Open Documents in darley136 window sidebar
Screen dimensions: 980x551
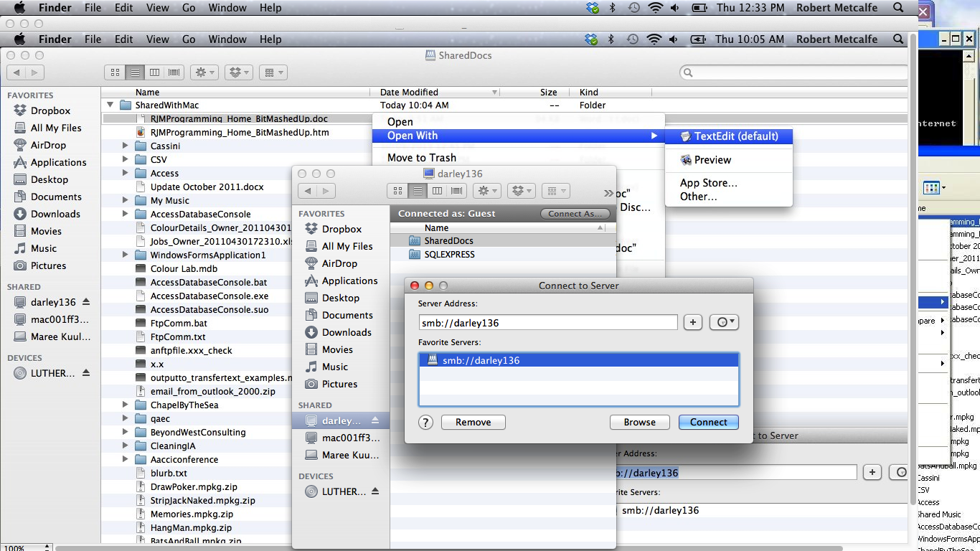click(347, 315)
